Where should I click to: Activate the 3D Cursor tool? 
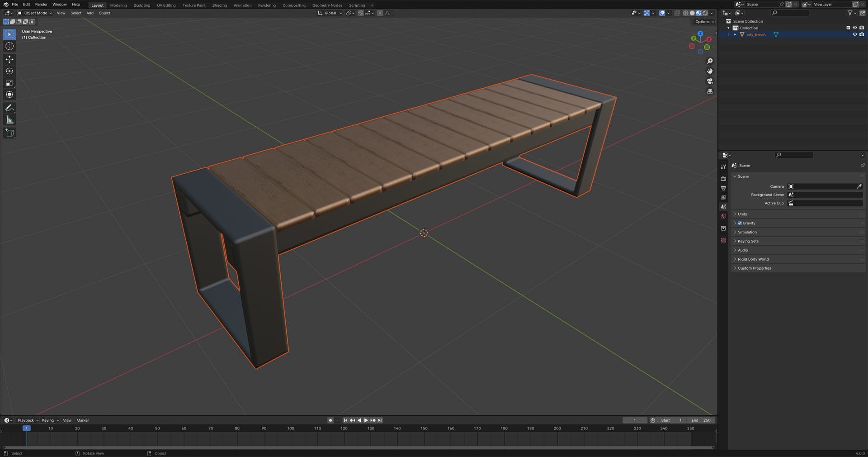pos(9,46)
